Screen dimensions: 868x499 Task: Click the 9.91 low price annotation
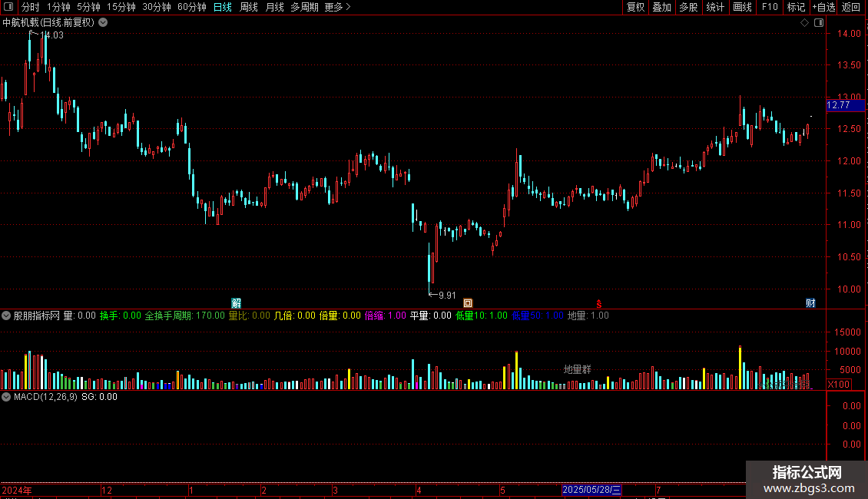[x=447, y=296]
